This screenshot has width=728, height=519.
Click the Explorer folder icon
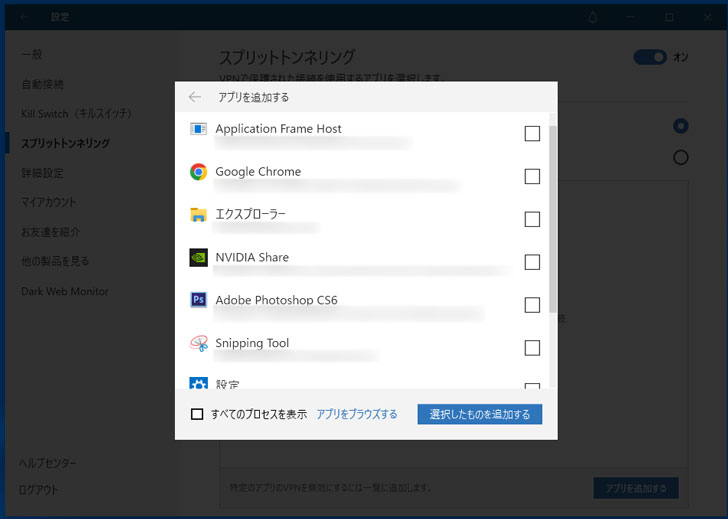point(198,215)
